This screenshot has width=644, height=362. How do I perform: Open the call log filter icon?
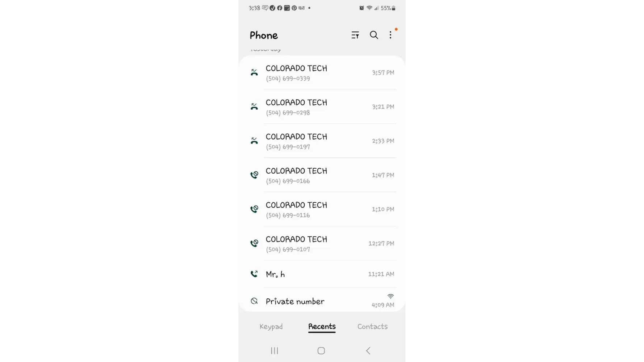355,35
